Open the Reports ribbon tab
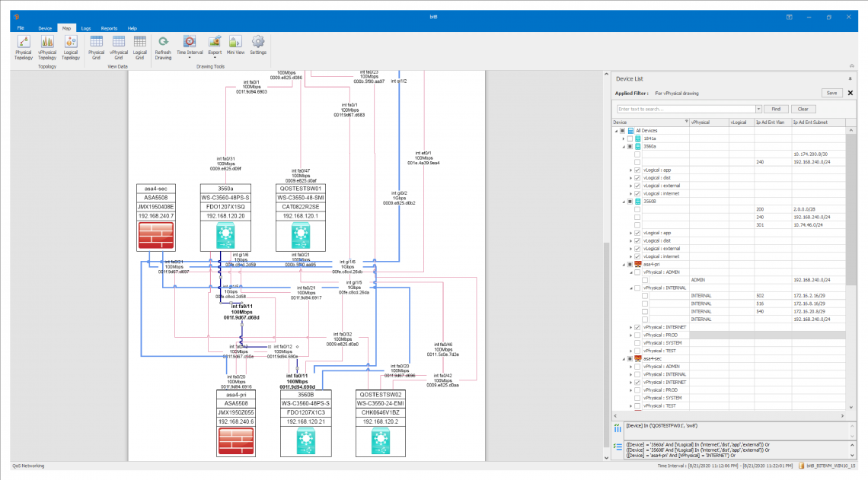 click(109, 28)
